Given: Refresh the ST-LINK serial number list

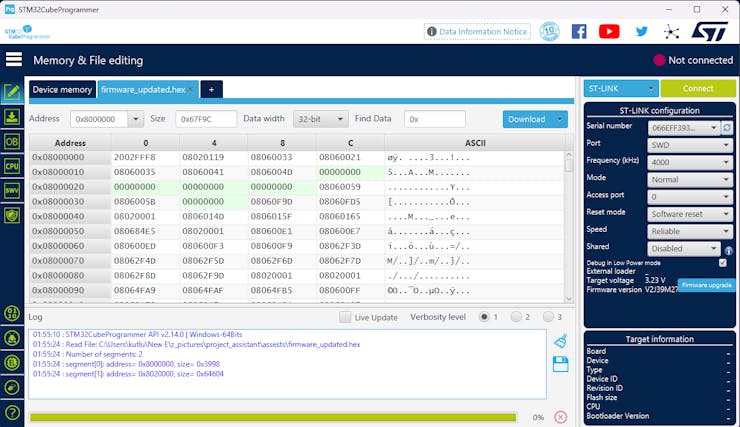Looking at the screenshot, I should (727, 127).
